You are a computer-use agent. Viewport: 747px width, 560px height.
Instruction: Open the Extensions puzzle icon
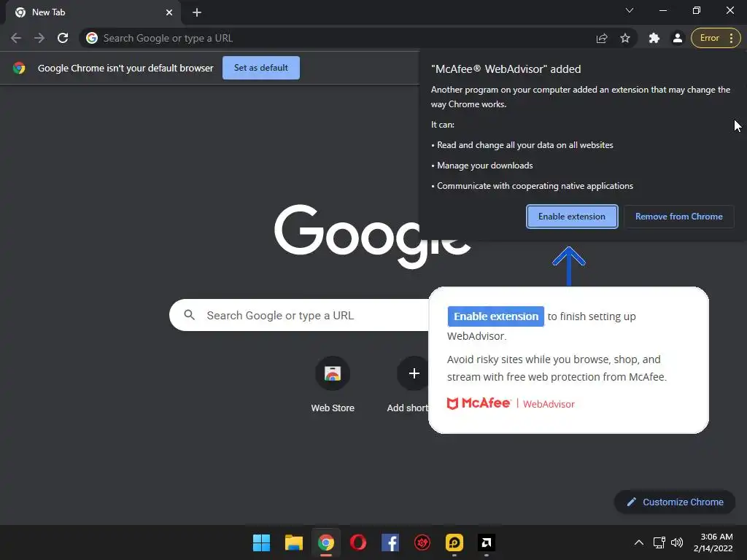click(654, 38)
